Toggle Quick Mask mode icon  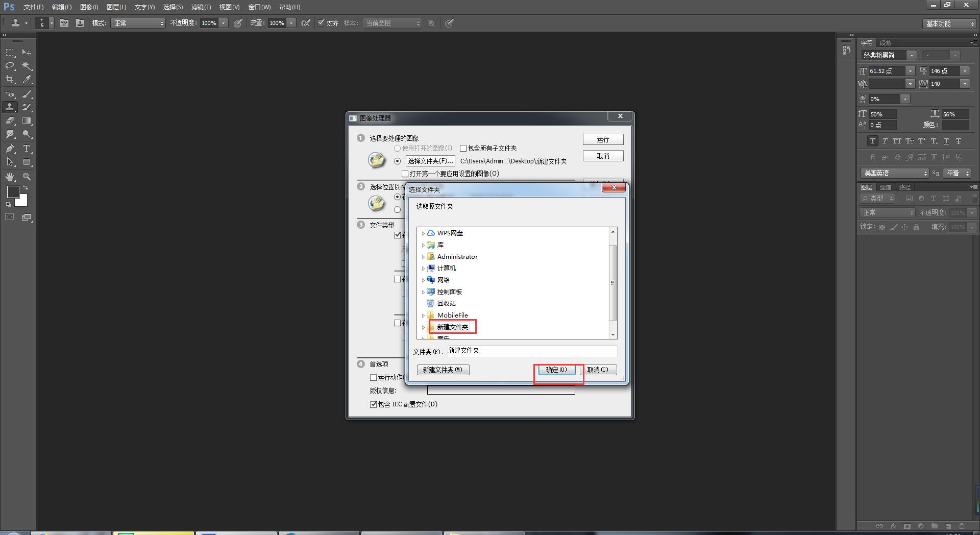click(10, 217)
